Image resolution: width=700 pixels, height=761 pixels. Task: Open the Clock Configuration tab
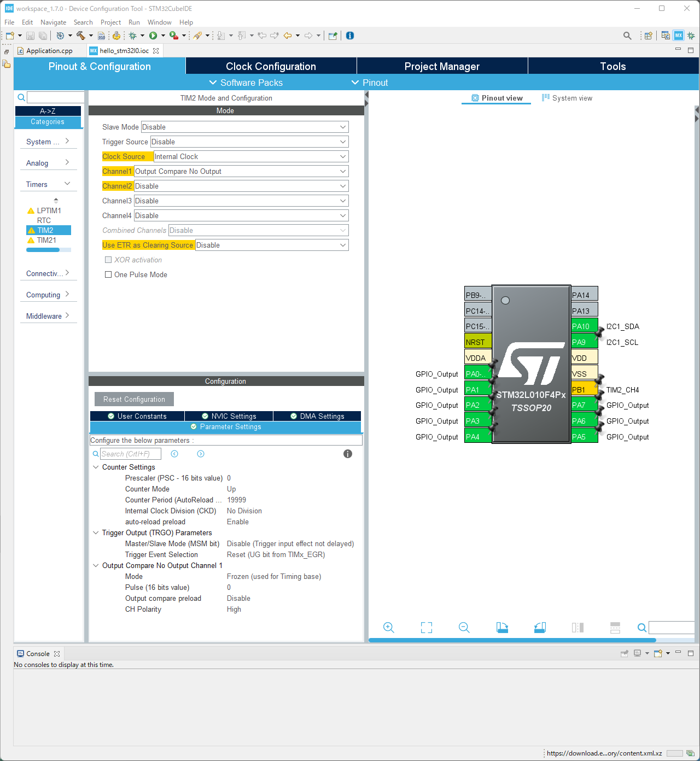click(271, 66)
